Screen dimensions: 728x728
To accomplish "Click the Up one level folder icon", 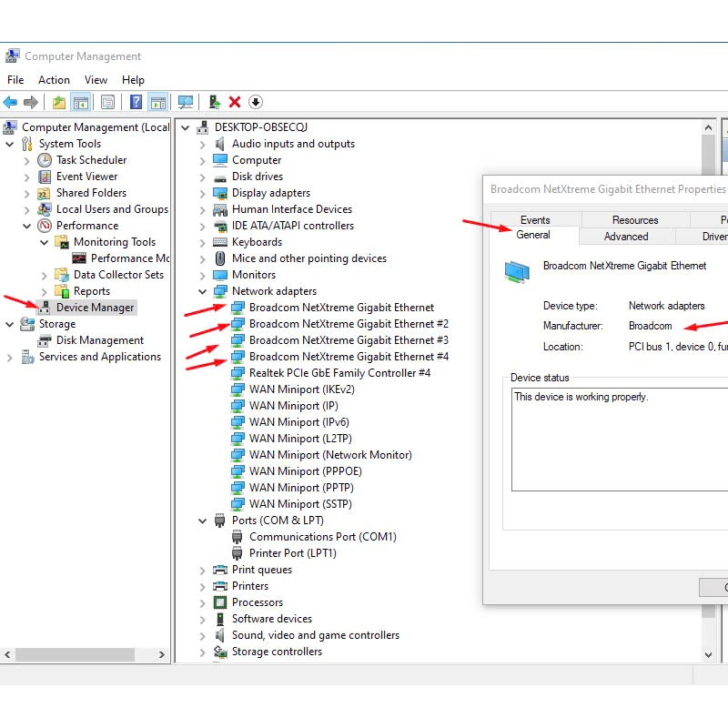I will click(x=58, y=102).
